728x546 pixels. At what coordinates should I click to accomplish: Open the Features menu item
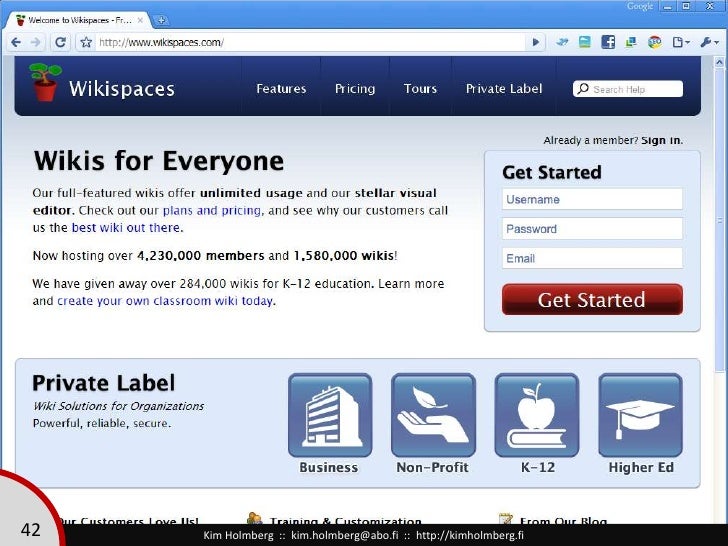281,89
